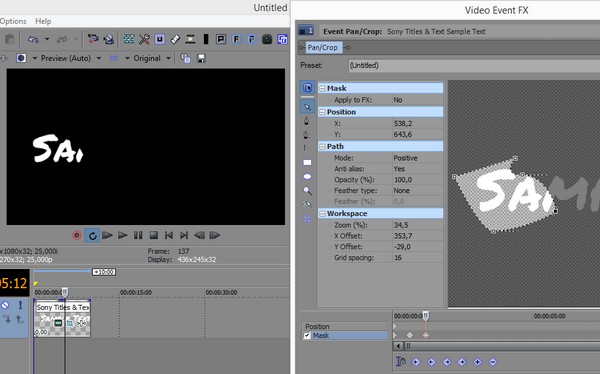The width and height of the screenshot is (600, 374).
Task: Click the Mode value Positive
Action: click(405, 158)
